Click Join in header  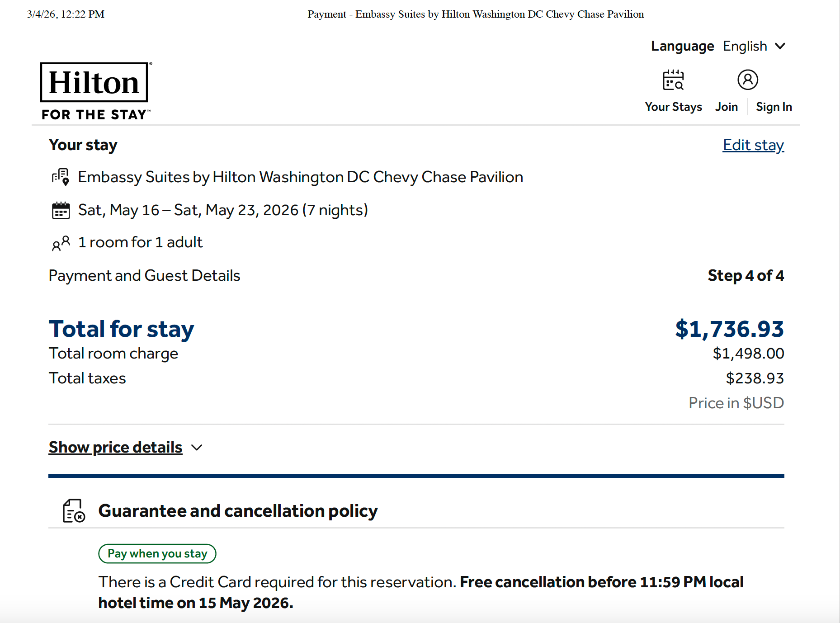coord(726,107)
